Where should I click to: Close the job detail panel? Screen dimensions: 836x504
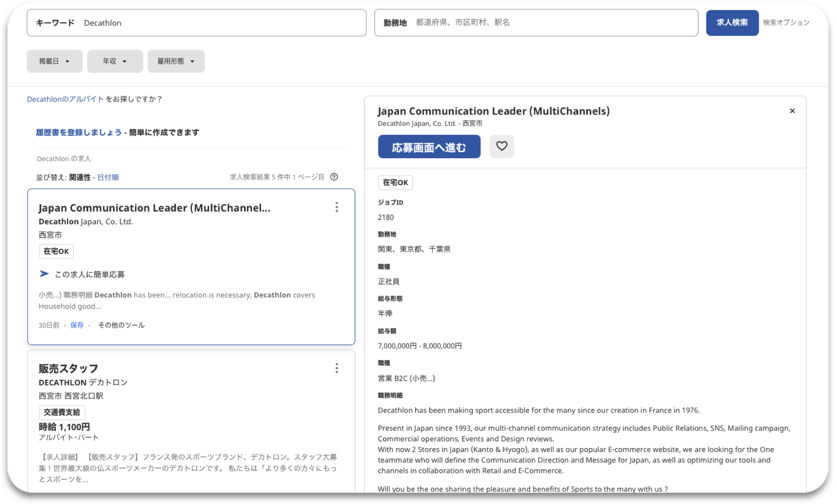(792, 111)
